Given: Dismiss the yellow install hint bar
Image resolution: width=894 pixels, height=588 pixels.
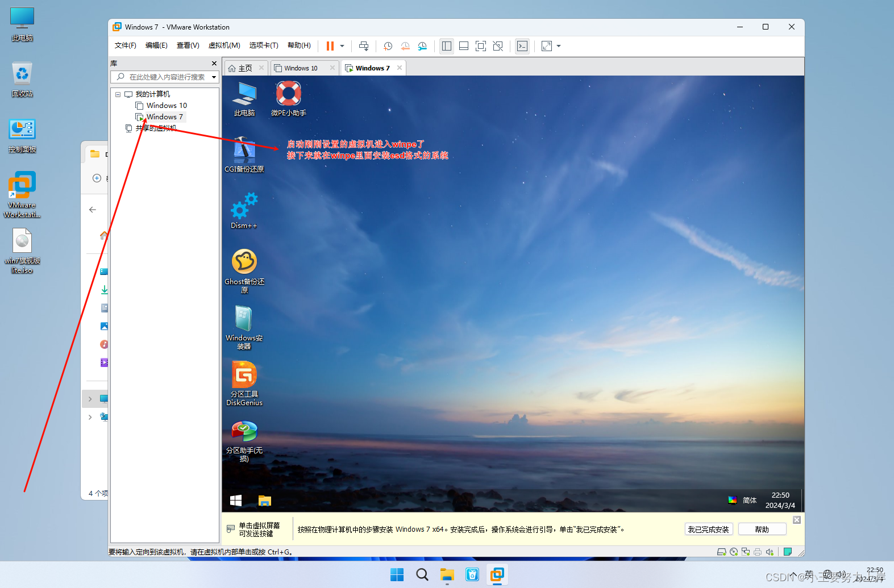Looking at the screenshot, I should point(797,520).
